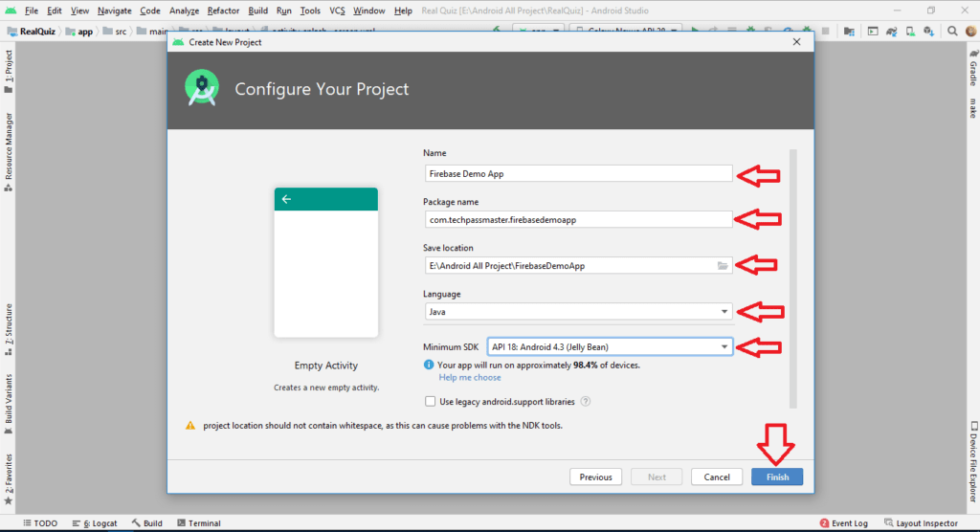
Task: Click the Finish button
Action: (777, 477)
